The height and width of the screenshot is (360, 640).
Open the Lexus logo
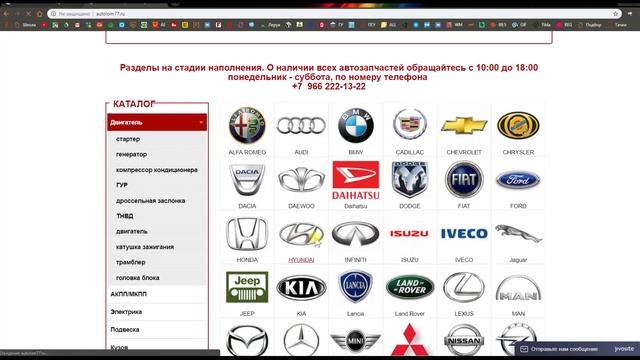tap(464, 287)
